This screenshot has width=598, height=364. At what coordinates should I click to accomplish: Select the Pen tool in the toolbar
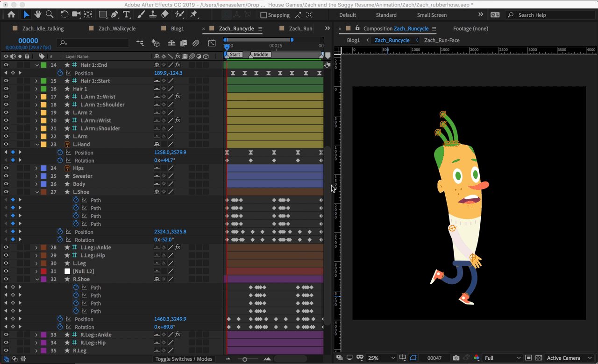[x=115, y=14]
